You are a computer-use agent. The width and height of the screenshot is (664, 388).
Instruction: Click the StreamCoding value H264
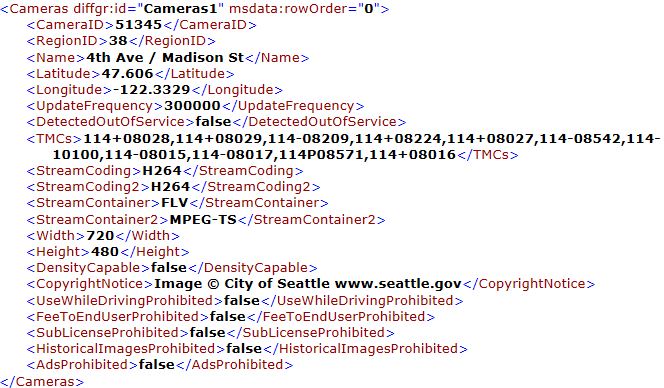162,171
